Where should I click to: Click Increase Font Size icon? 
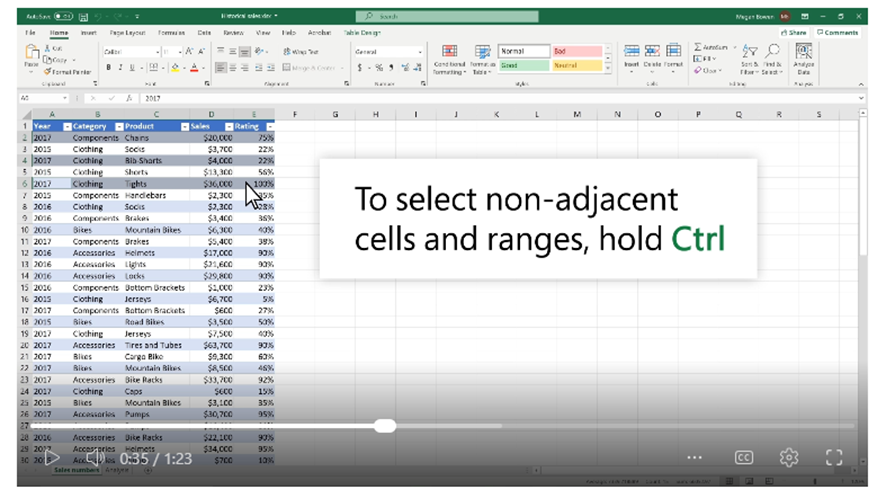click(189, 51)
